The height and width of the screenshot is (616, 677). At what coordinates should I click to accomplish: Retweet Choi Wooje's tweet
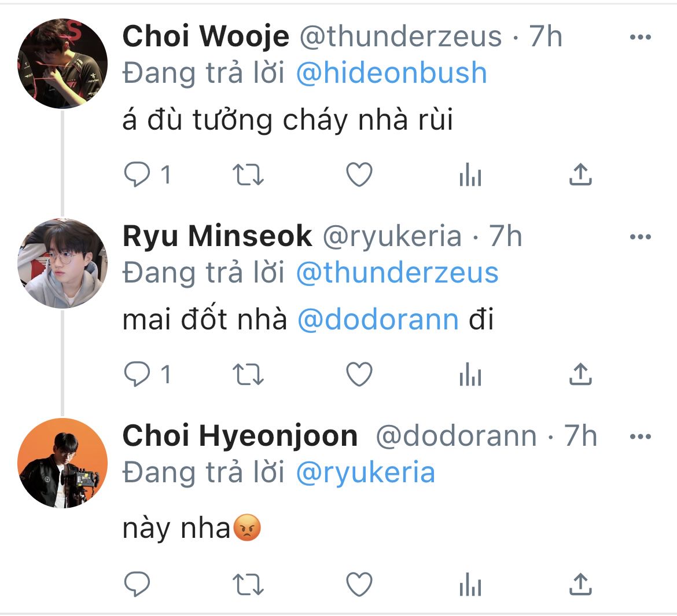248,175
